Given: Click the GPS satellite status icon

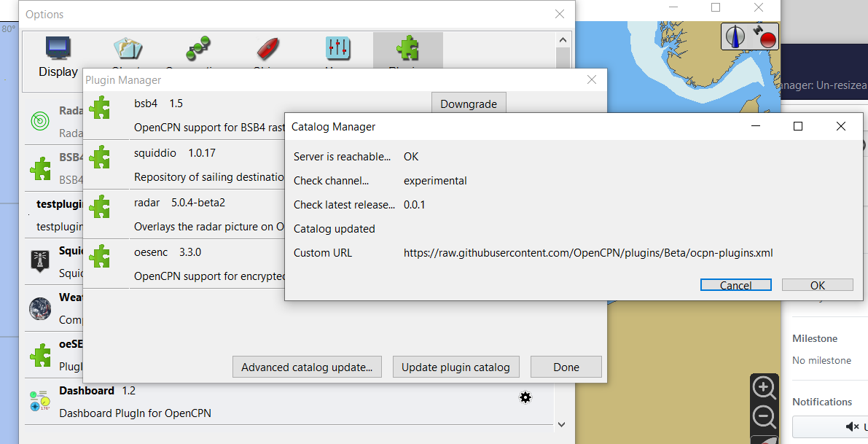Looking at the screenshot, I should click(765, 36).
